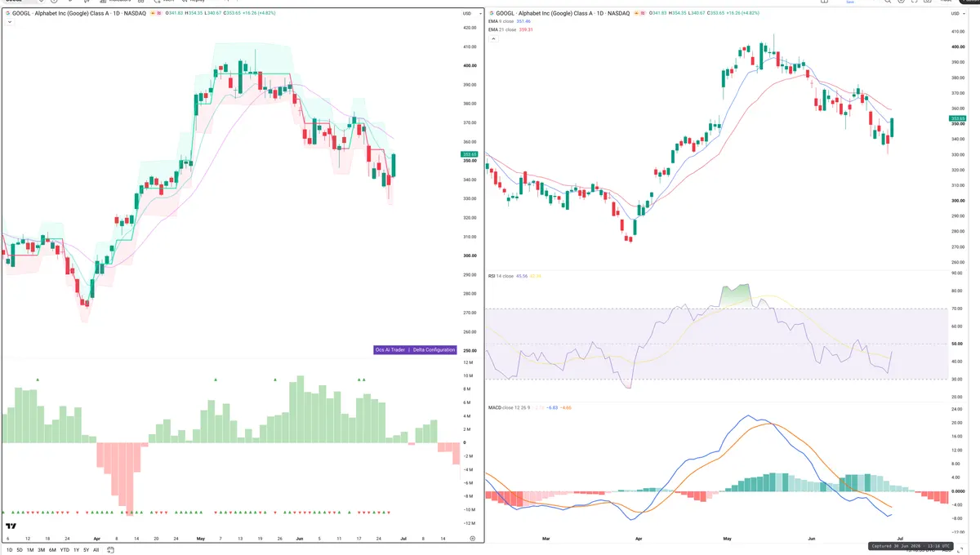Click the 410.00 label on right price axis
The height and width of the screenshot is (555, 980).
coord(958,32)
